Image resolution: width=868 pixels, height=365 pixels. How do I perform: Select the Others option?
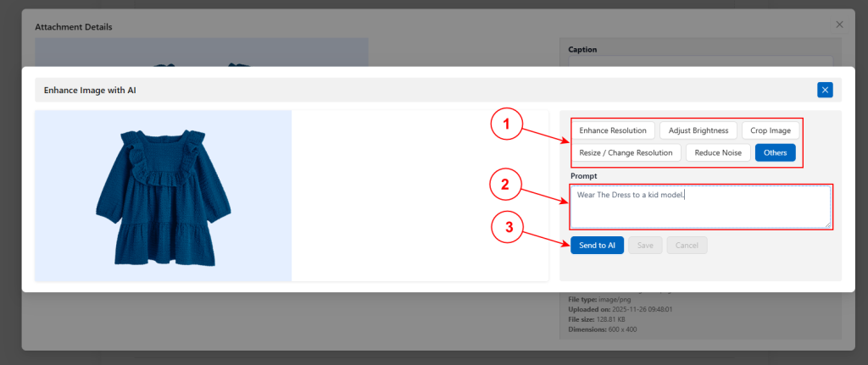[775, 152]
